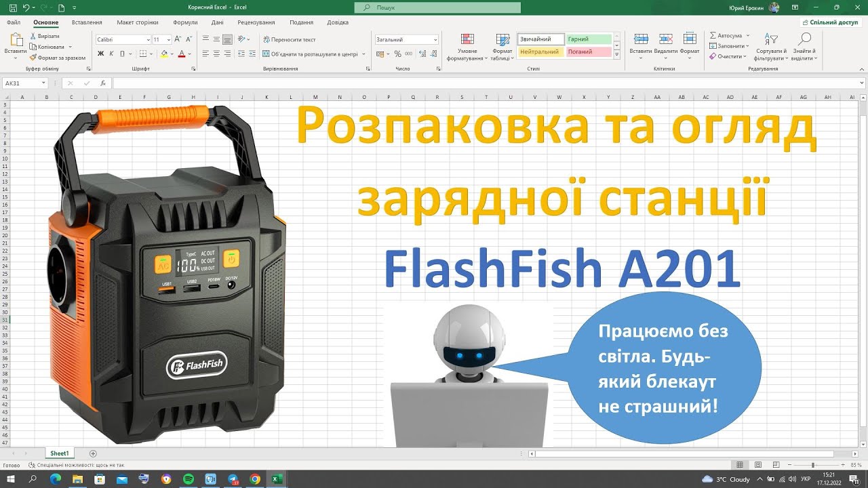Open Find and Select (Знайти й виділити)

point(805,46)
